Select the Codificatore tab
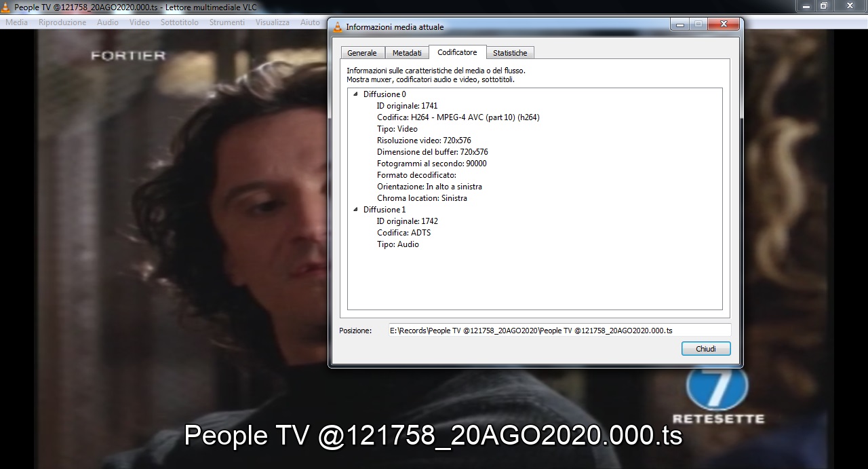This screenshot has width=868, height=469. [x=457, y=52]
